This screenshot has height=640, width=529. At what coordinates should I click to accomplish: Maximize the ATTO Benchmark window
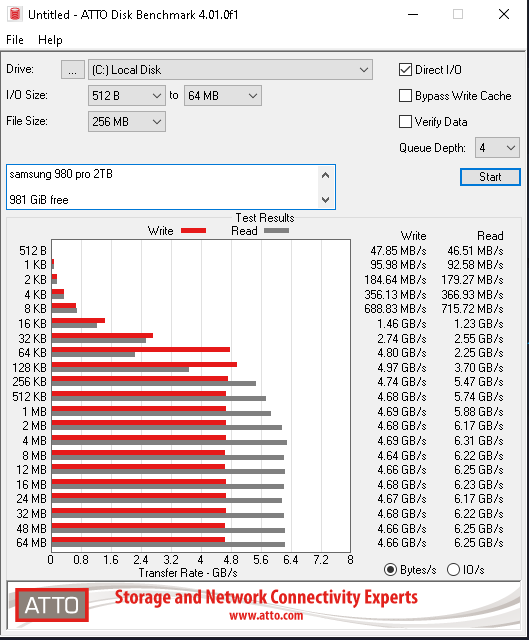(458, 14)
